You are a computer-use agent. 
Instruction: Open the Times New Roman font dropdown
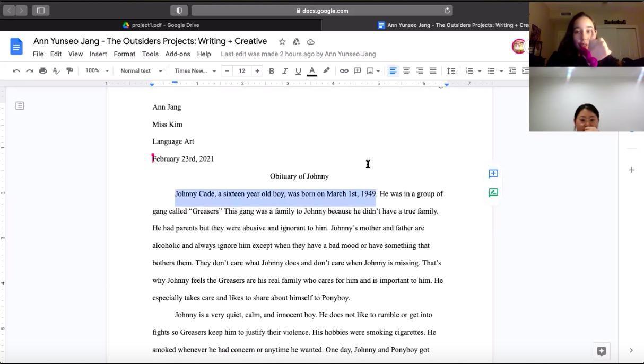click(195, 71)
